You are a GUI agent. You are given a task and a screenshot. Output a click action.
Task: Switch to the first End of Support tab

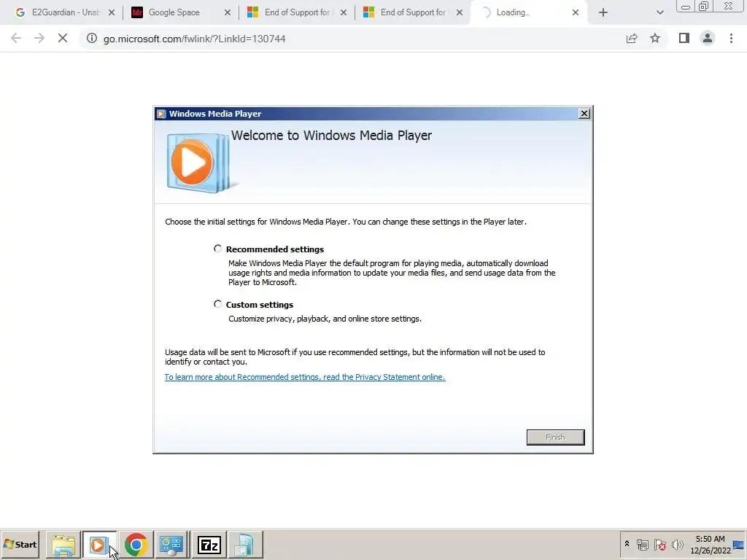[297, 12]
